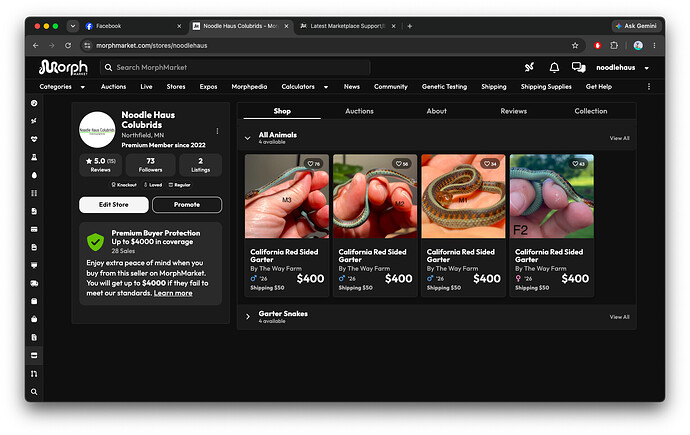Go back to previous page
The height and width of the screenshot is (435, 690).
(36, 45)
